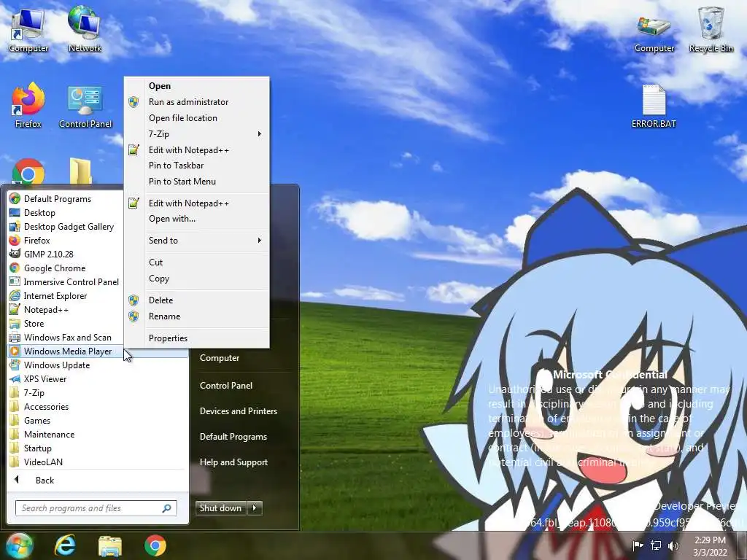Image resolution: width=747 pixels, height=560 pixels.
Task: Launch Firefox from the desktop icon
Action: pos(28,106)
